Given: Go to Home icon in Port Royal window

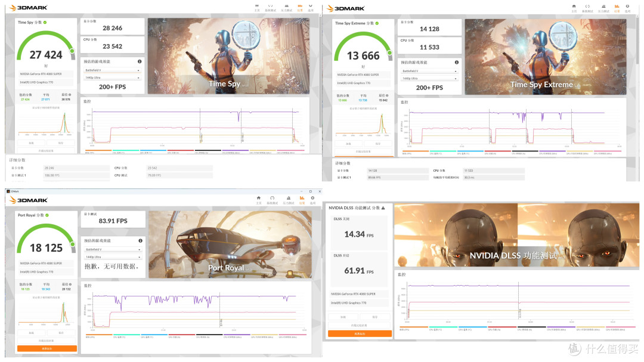Looking at the screenshot, I should [258, 198].
